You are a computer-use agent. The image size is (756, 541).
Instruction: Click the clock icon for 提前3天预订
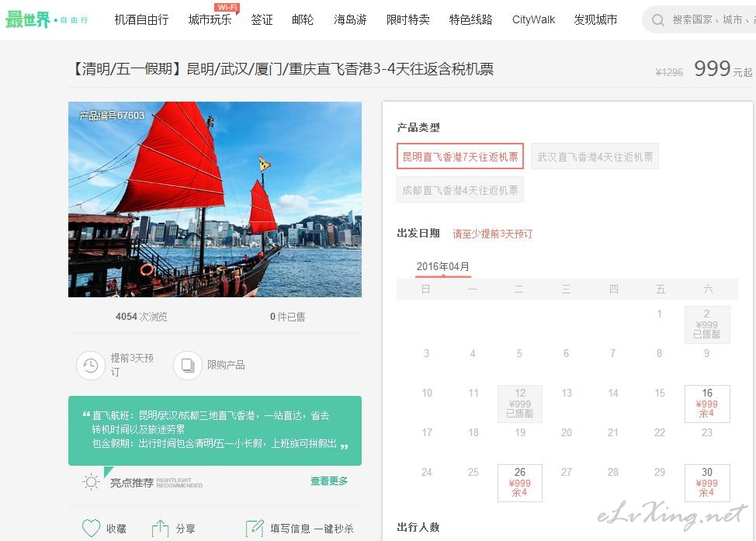91,365
